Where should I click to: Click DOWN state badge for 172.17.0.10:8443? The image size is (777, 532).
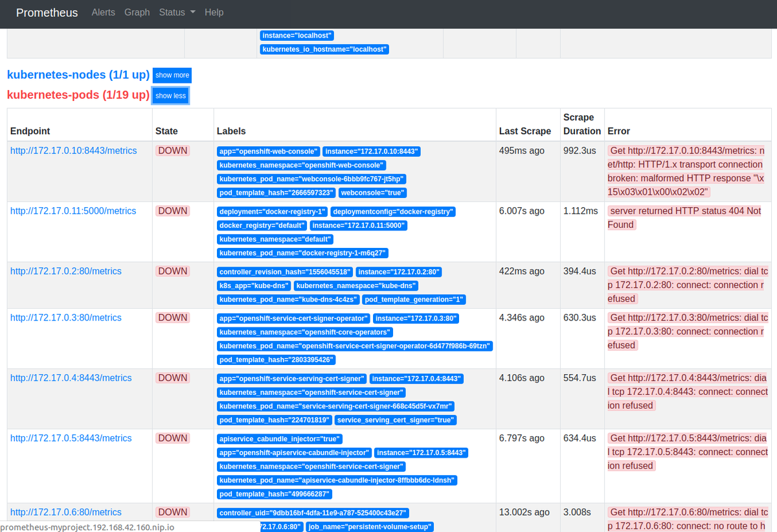coord(173,151)
